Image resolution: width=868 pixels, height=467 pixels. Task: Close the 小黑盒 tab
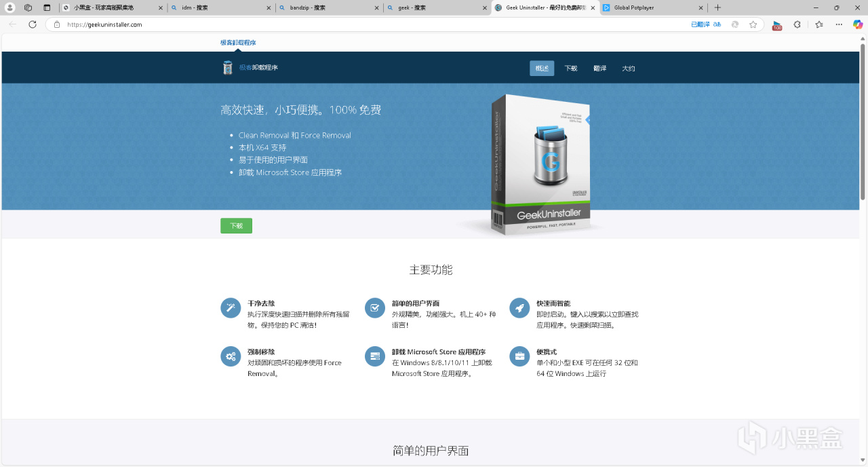tap(160, 7)
